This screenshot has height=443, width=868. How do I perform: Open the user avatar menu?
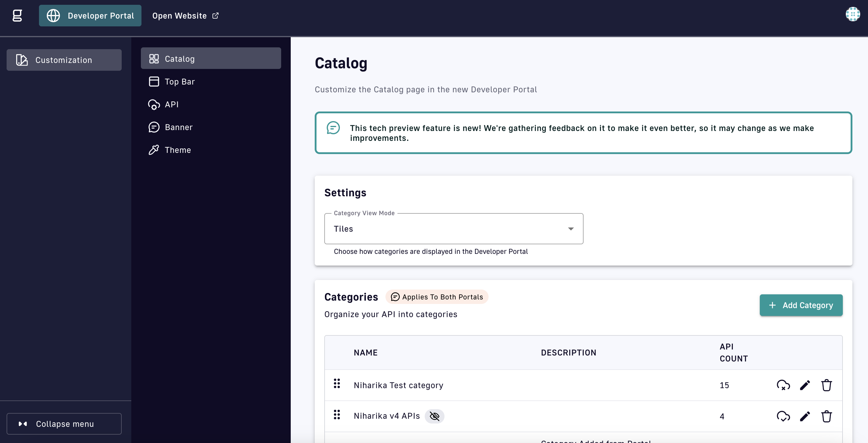point(852,14)
